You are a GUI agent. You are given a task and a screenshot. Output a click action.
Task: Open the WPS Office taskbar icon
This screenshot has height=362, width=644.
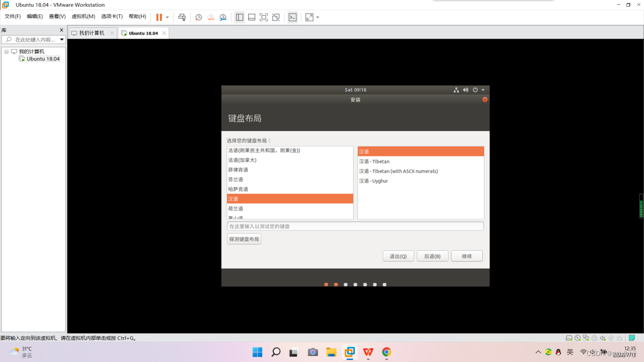[x=368, y=352]
